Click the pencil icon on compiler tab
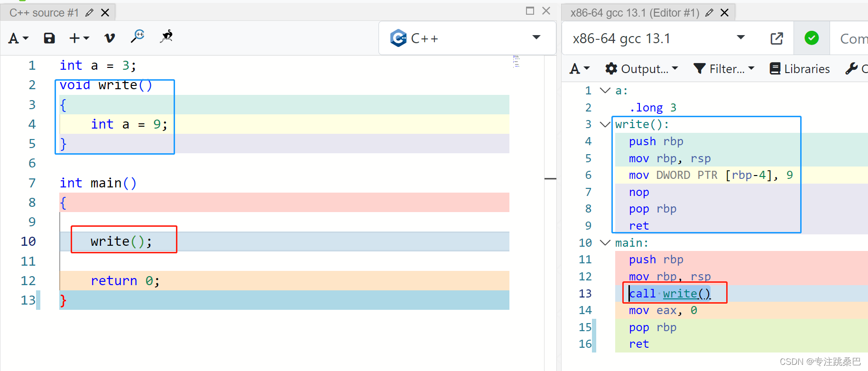The image size is (868, 371). click(x=709, y=13)
